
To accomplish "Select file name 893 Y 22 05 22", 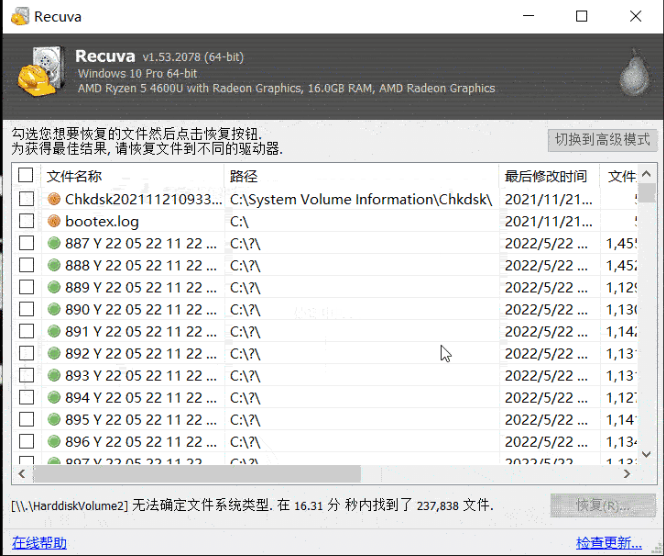I will [141, 375].
